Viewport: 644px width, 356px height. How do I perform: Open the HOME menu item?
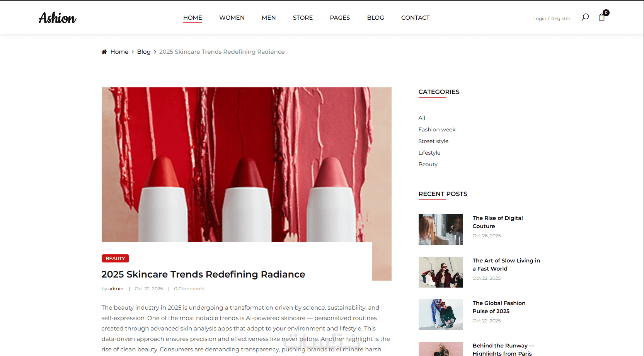tap(193, 18)
